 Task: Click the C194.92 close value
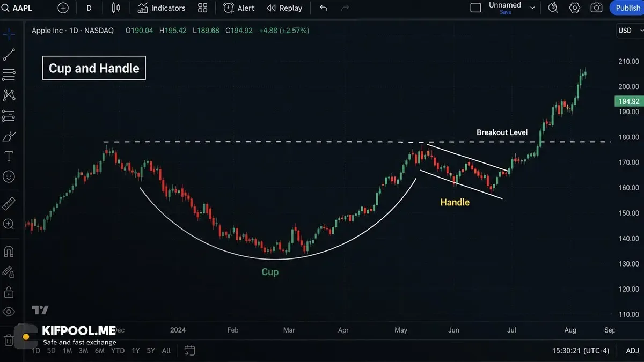(x=239, y=31)
